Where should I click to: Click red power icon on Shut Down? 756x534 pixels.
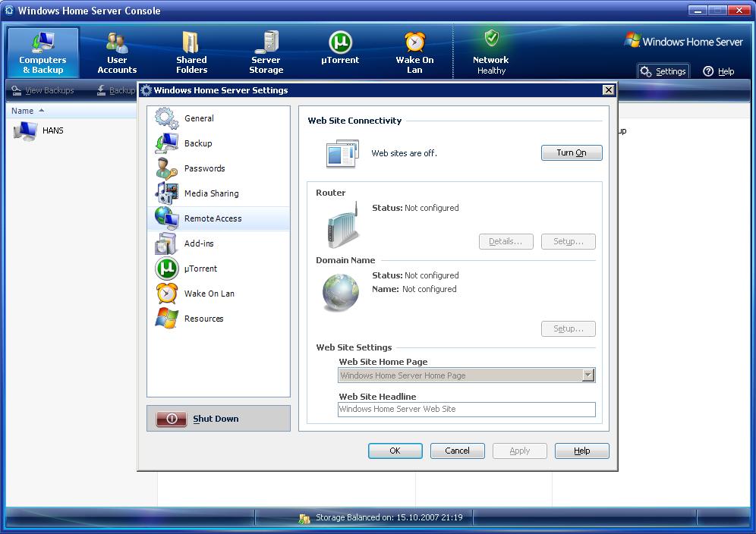(171, 419)
